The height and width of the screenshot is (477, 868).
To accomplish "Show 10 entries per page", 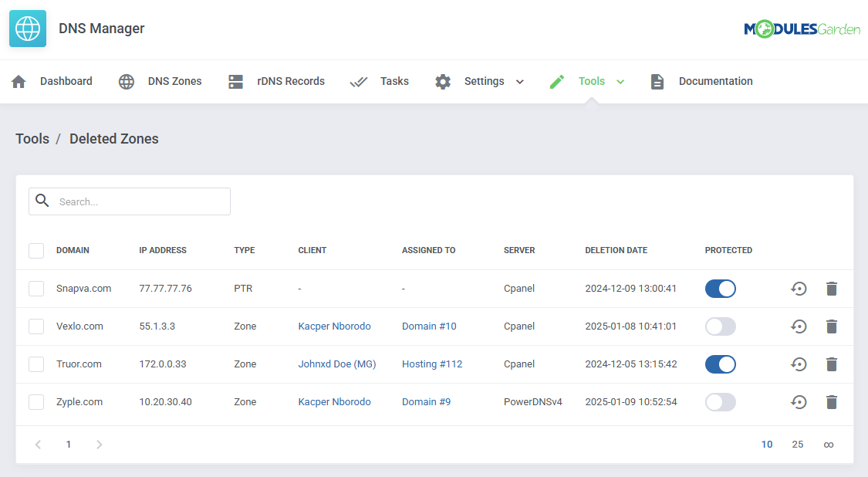I will pyautogui.click(x=767, y=445).
